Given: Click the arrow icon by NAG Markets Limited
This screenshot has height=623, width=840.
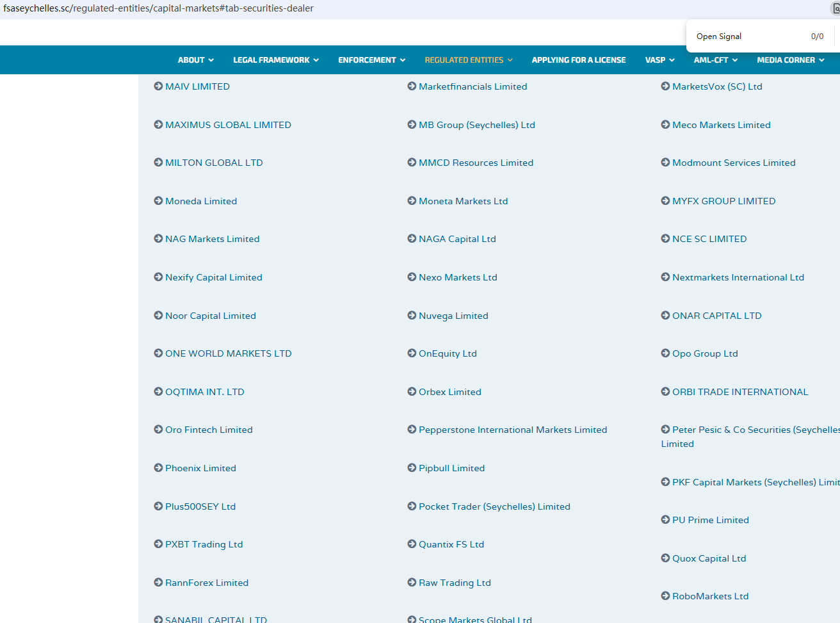Looking at the screenshot, I should [x=158, y=239].
